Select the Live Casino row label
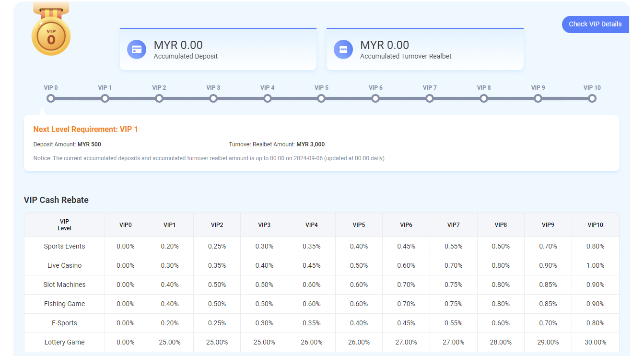This screenshot has height=356, width=644. click(64, 265)
